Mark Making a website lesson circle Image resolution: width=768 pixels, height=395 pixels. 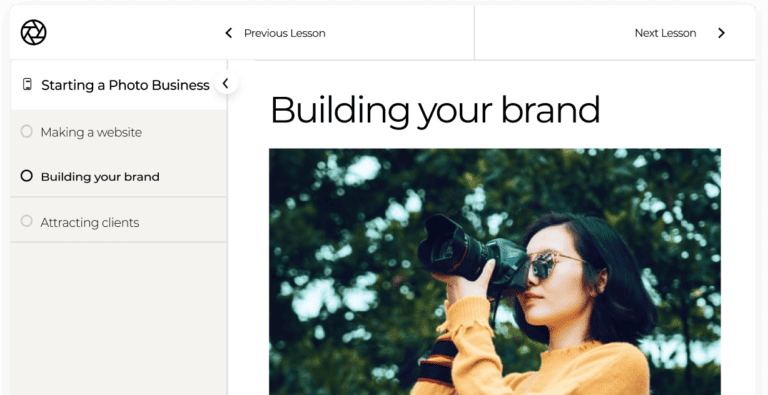tap(26, 131)
